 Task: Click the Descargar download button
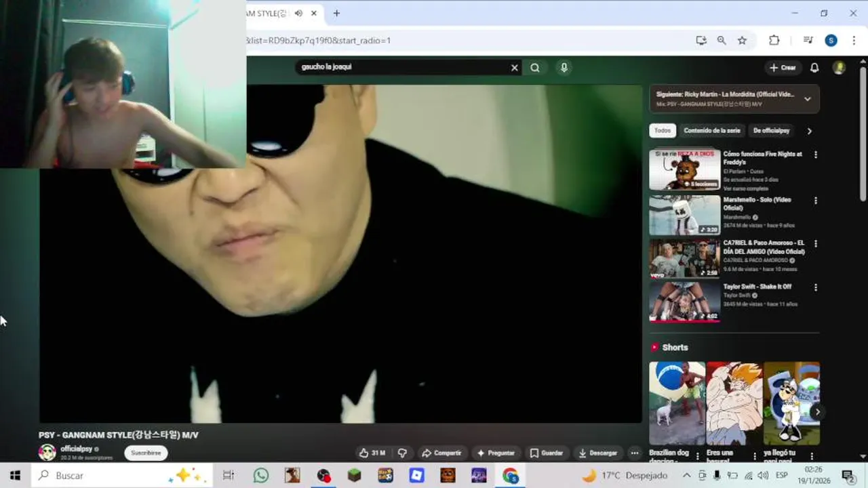[x=597, y=453]
